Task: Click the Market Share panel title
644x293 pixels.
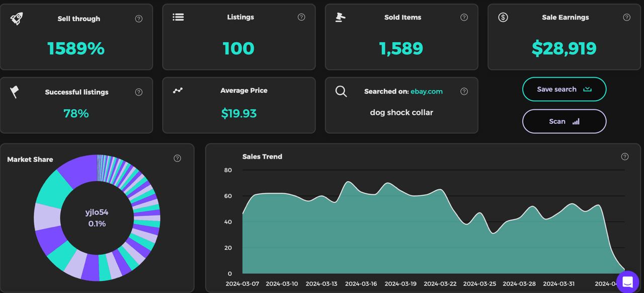Action: coord(30,159)
